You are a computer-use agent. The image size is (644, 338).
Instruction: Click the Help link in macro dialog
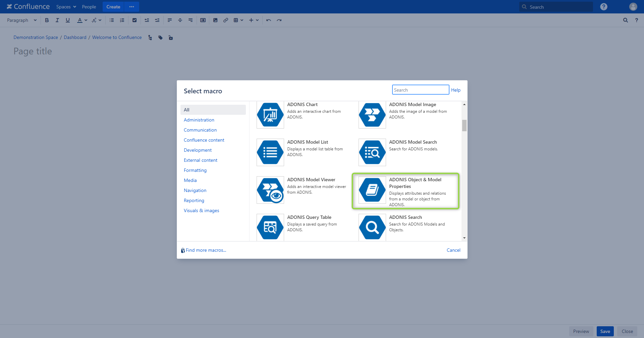[455, 90]
